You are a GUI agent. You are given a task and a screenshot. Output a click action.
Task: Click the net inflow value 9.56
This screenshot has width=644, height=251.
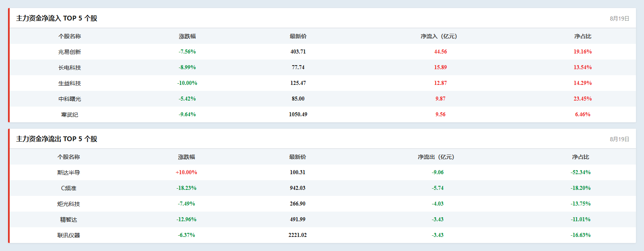(x=440, y=115)
